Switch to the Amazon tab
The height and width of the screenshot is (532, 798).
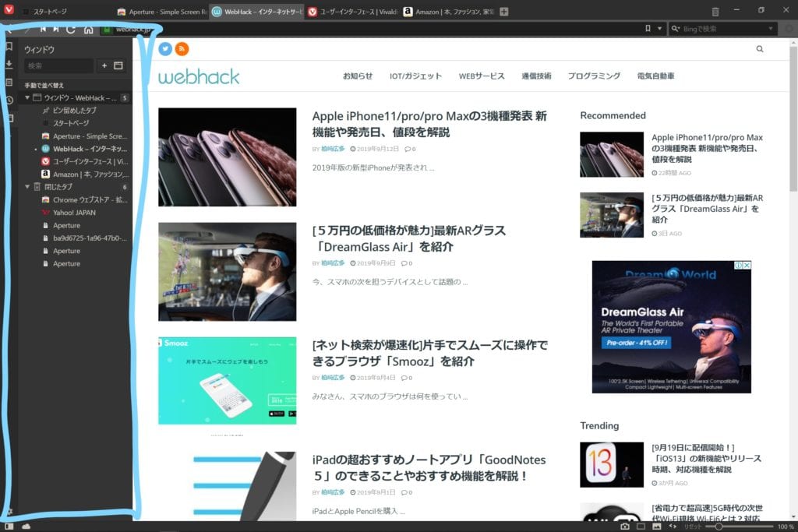click(x=449, y=11)
